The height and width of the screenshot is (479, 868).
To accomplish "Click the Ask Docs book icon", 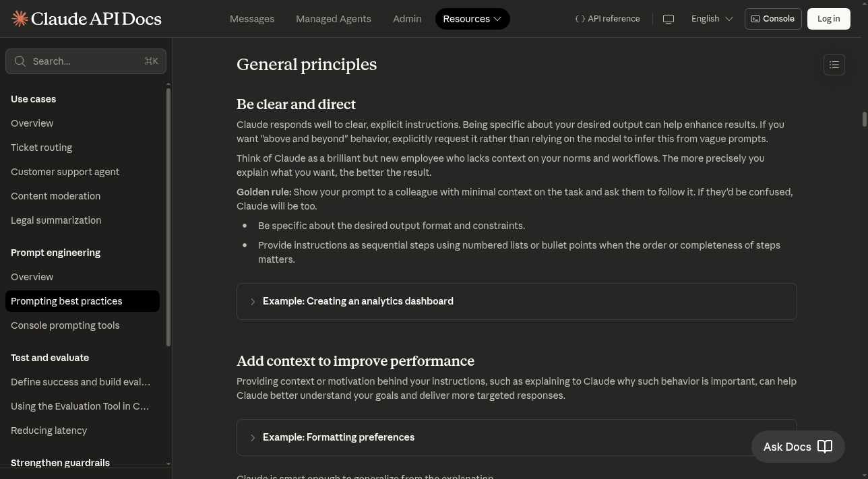I will [x=825, y=447].
